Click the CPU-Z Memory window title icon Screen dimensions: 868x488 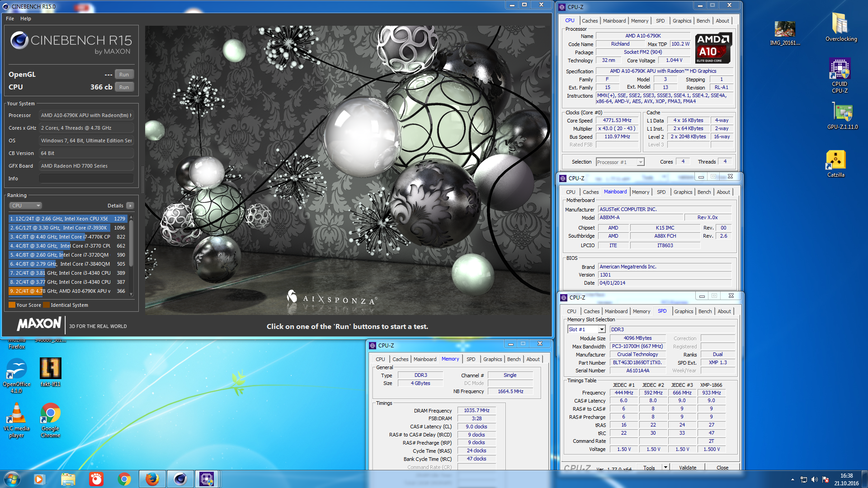point(373,346)
